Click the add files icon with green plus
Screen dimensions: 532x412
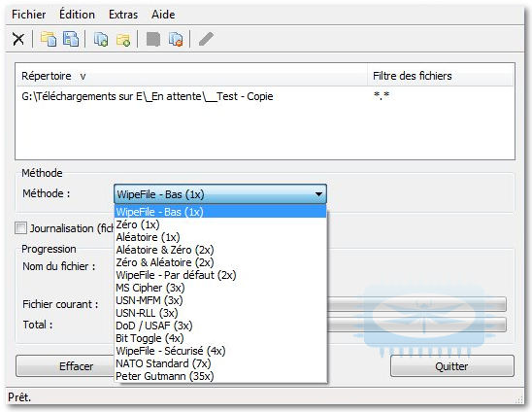(x=101, y=39)
